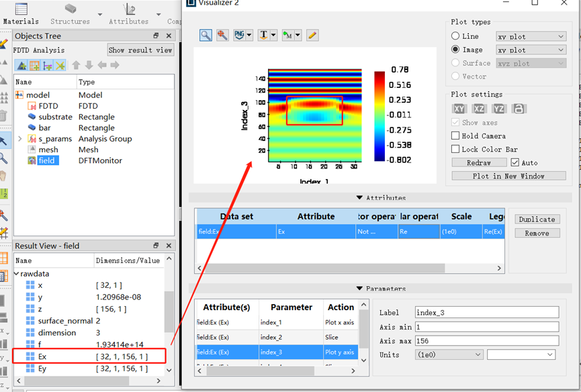Open the Materials database icon
Screen dimensions: 581x392
tap(21, 9)
